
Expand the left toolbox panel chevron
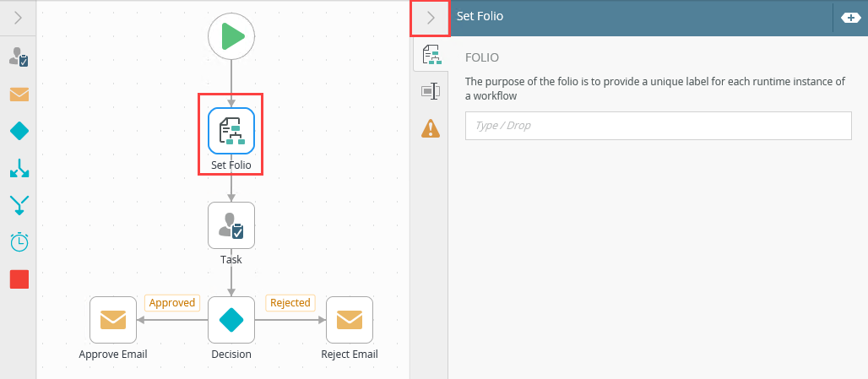pyautogui.click(x=18, y=18)
